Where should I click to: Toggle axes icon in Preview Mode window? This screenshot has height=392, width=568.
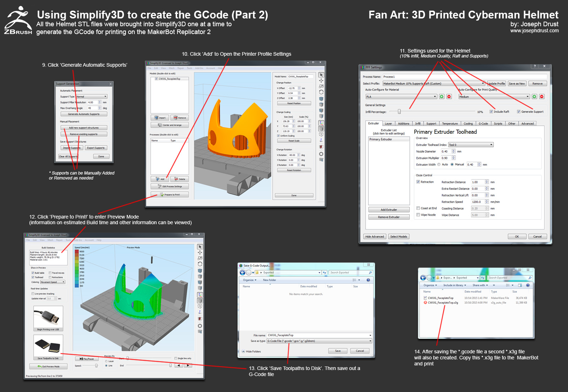pos(200,295)
